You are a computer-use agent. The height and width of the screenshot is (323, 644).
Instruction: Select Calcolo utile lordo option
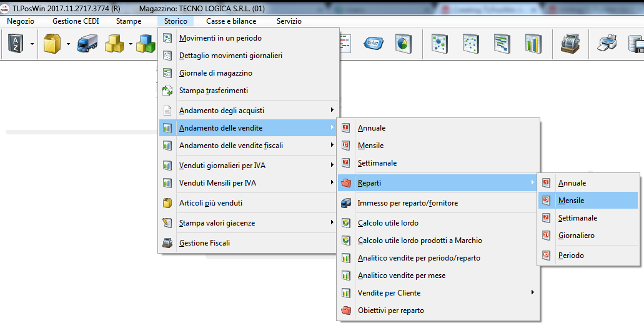(x=388, y=223)
